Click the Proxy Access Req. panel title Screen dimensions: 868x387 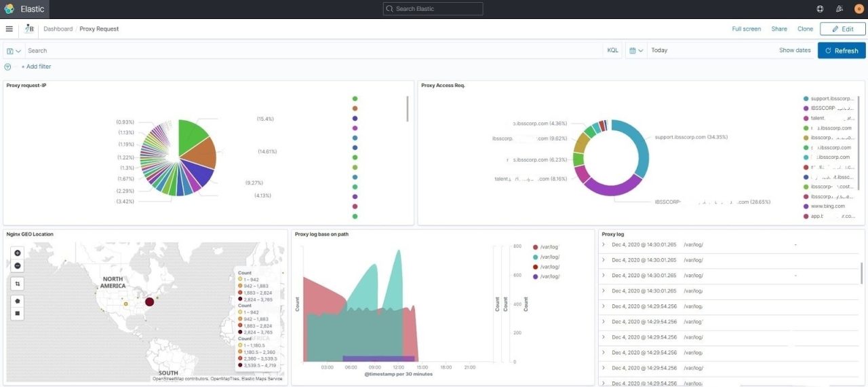pyautogui.click(x=443, y=86)
